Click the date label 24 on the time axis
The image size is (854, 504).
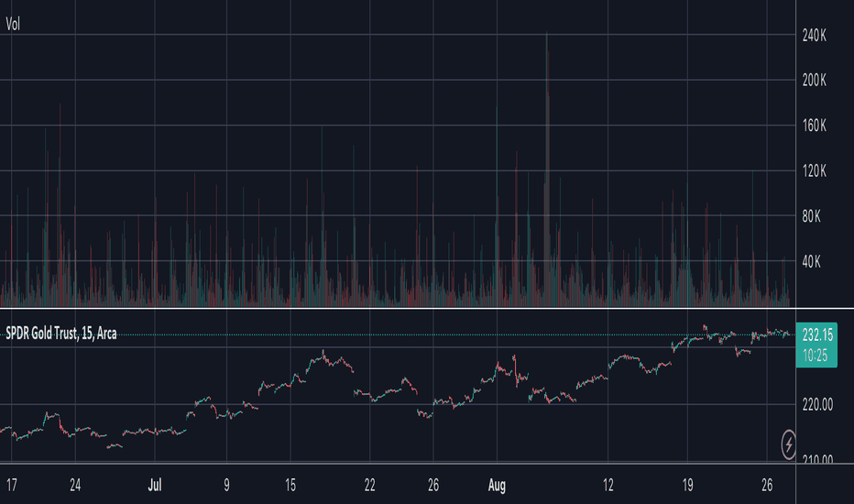tap(75, 485)
